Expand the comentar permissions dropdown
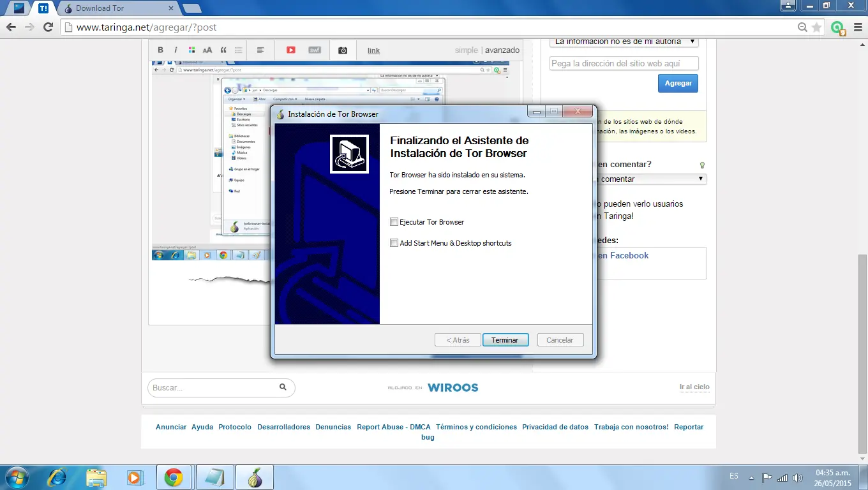This screenshot has height=490, width=868. tap(651, 179)
